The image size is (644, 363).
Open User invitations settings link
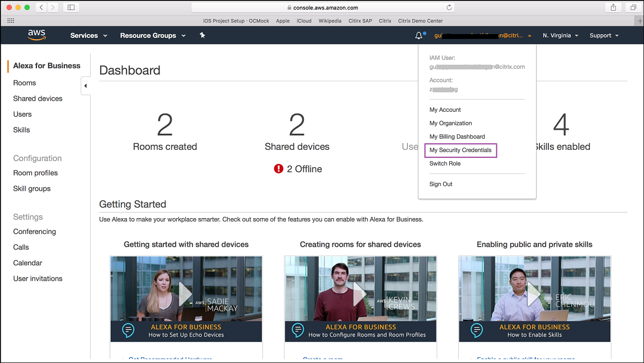point(38,279)
